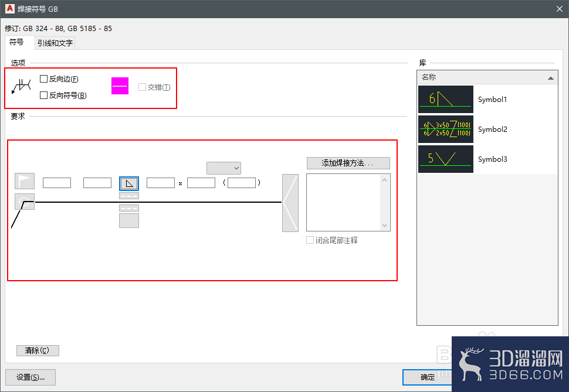Click inside the weld method text area

(343, 202)
